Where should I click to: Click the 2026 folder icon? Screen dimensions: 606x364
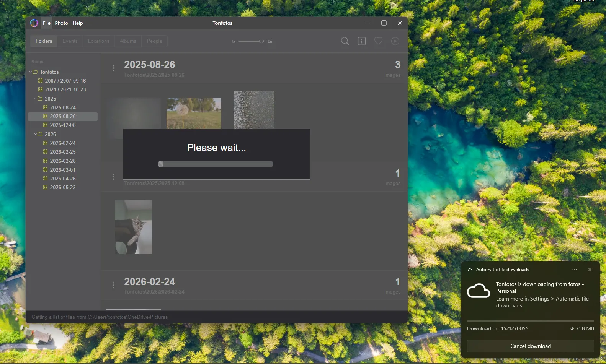40,134
